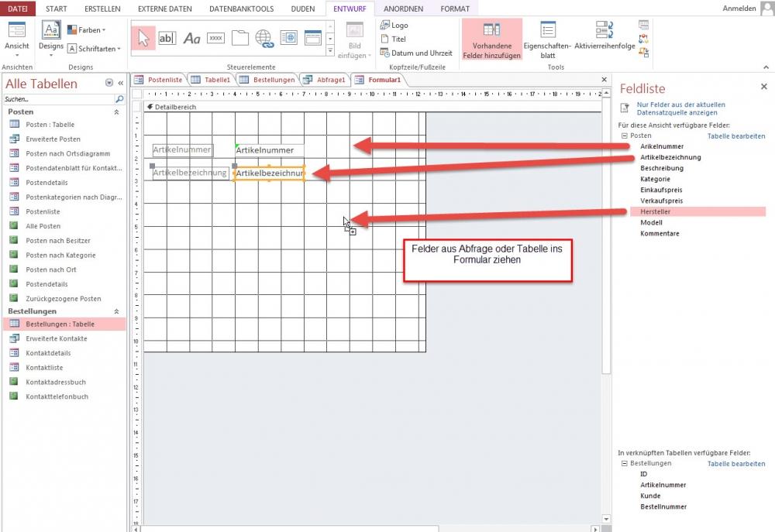Select the text box (ab|) control tool
The width and height of the screenshot is (775, 532).
tap(167, 38)
